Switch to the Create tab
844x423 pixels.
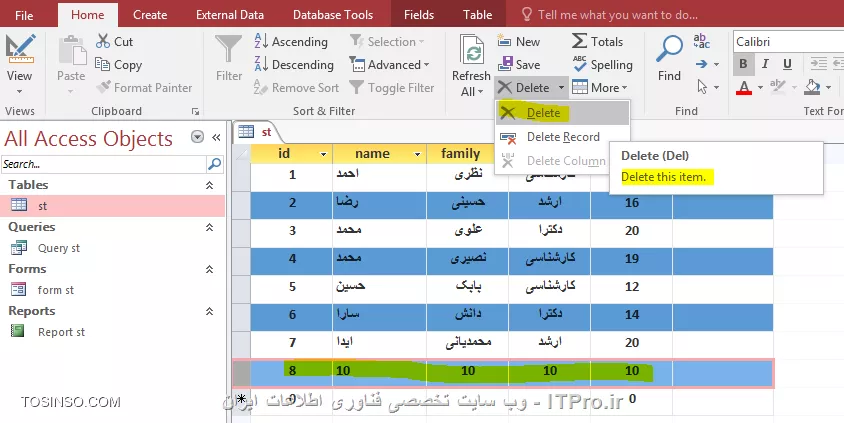150,15
